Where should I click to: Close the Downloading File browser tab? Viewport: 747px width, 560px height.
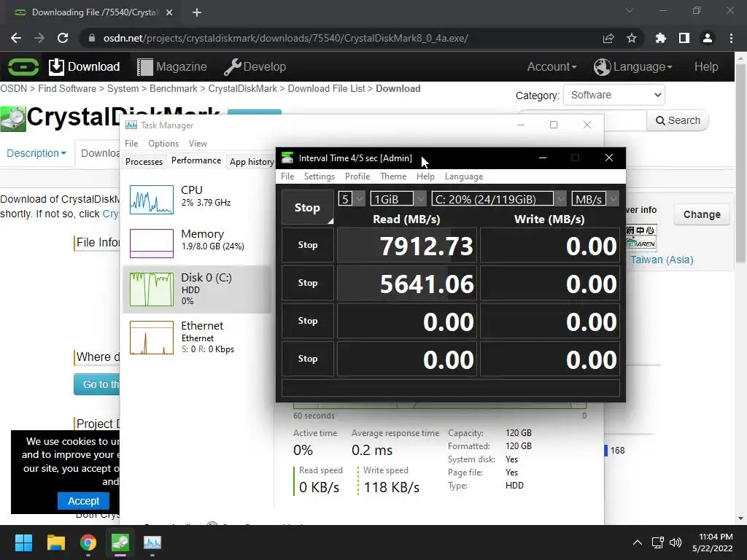coord(169,12)
